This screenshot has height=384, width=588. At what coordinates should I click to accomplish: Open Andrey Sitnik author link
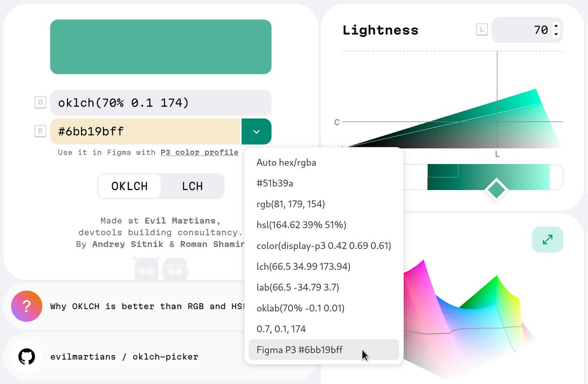pos(128,244)
